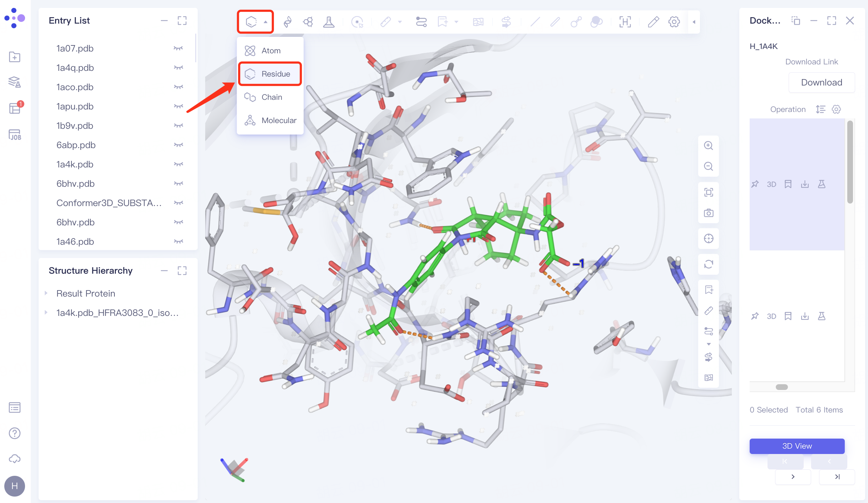Expand the 1a4k.pdb_HFRA3083_0_iso node
Viewport: 868px width, 503px height.
pos(46,313)
